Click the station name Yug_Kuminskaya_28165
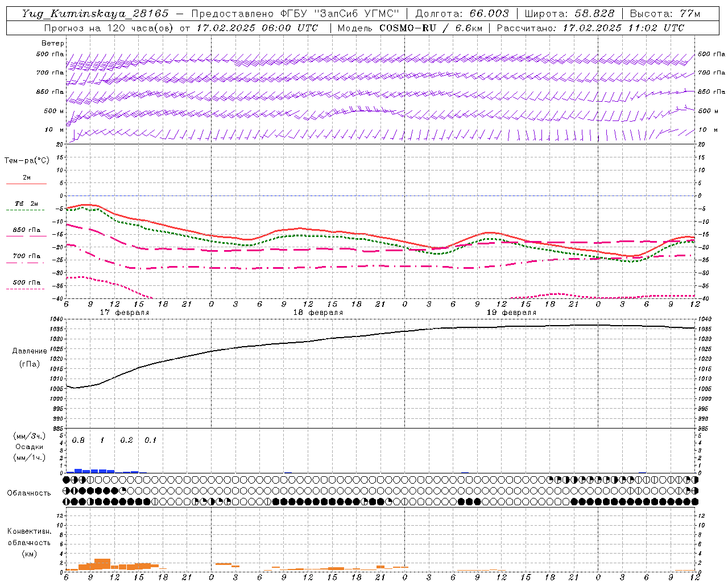This screenshot has height=582, width=728. (95, 14)
